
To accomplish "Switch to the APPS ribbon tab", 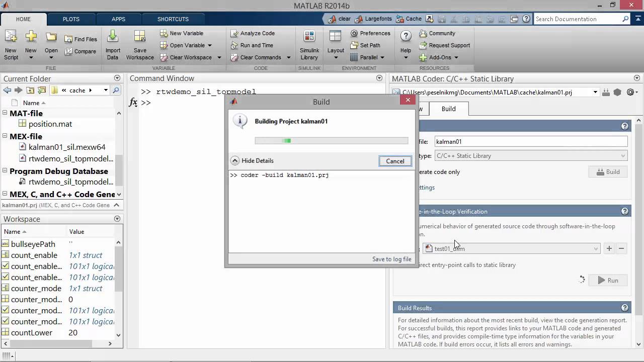I will click(118, 19).
